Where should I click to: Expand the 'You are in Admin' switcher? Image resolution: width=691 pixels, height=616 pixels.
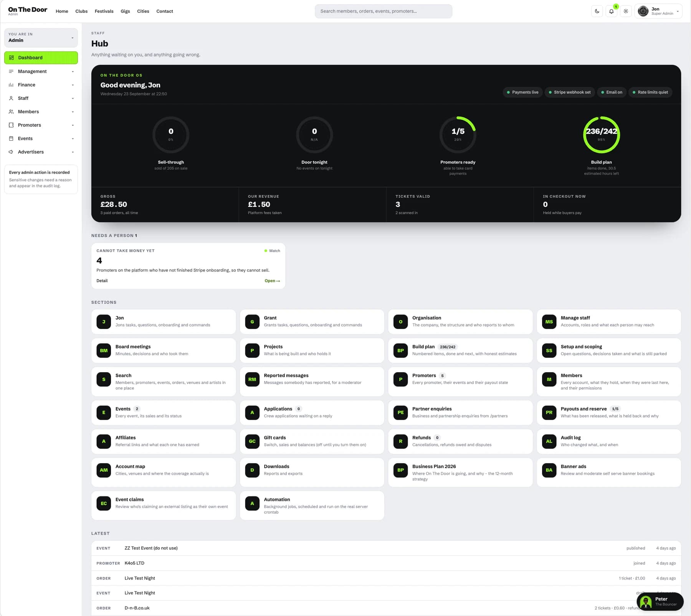click(x=41, y=38)
